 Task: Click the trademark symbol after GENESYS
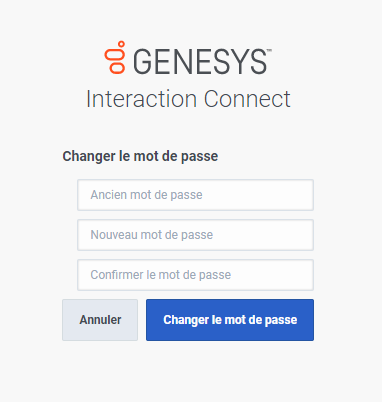point(269,51)
